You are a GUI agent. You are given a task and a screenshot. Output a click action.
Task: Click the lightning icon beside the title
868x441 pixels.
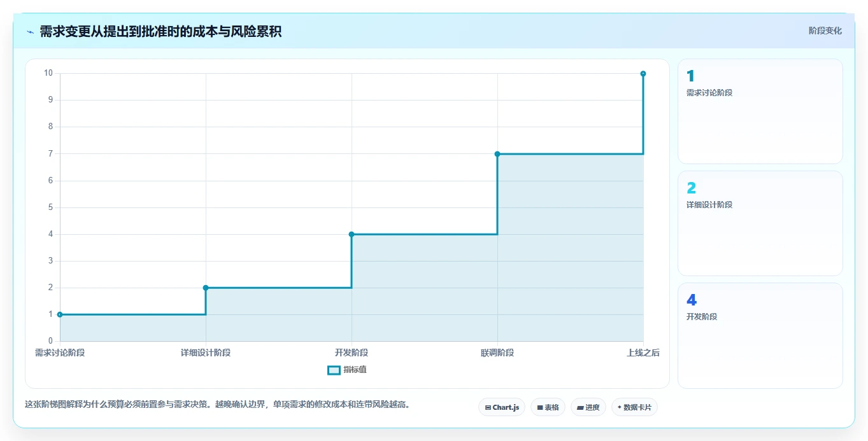tap(30, 32)
